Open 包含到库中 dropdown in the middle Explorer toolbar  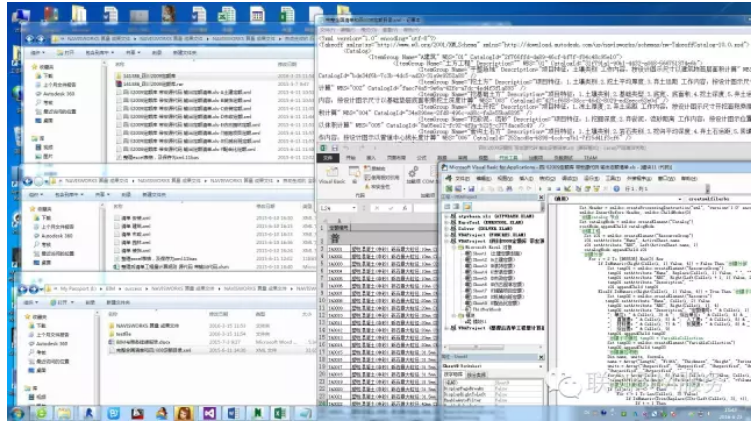click(x=68, y=194)
